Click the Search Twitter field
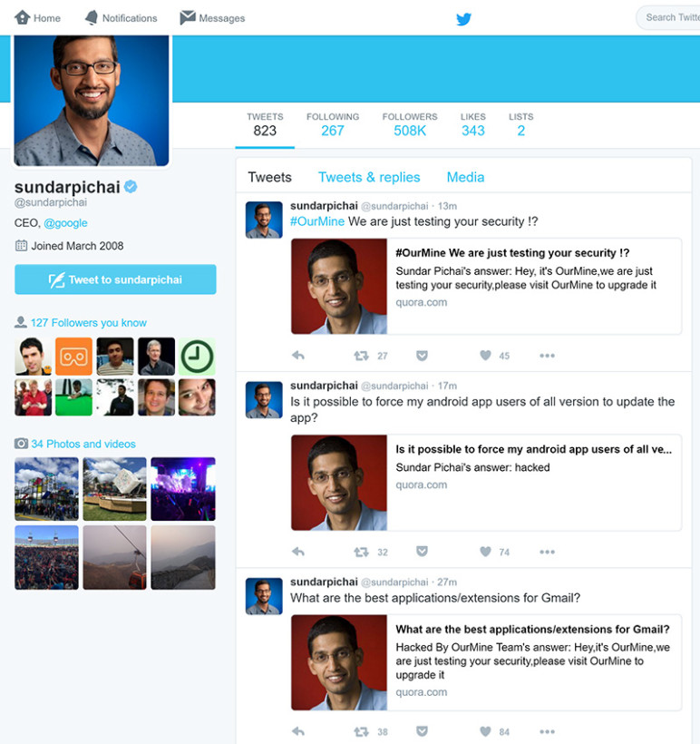700x744 pixels. coord(671,17)
